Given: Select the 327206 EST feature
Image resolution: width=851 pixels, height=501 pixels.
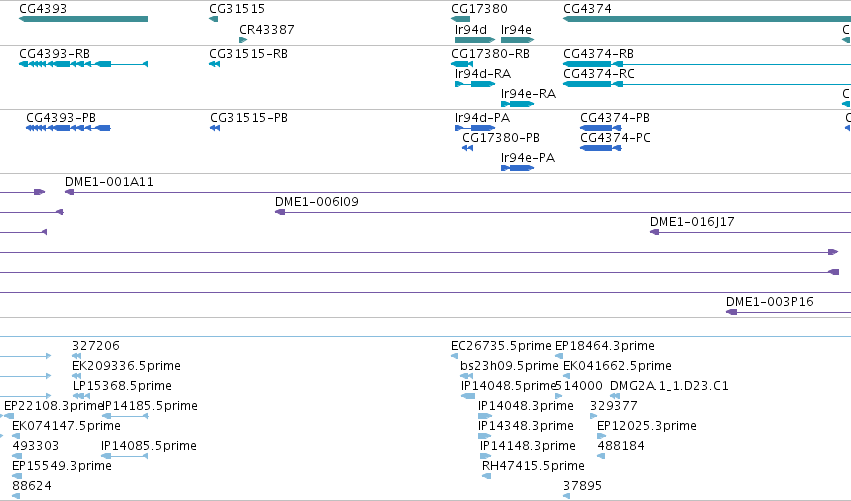Looking at the screenshot, I should (x=77, y=356).
